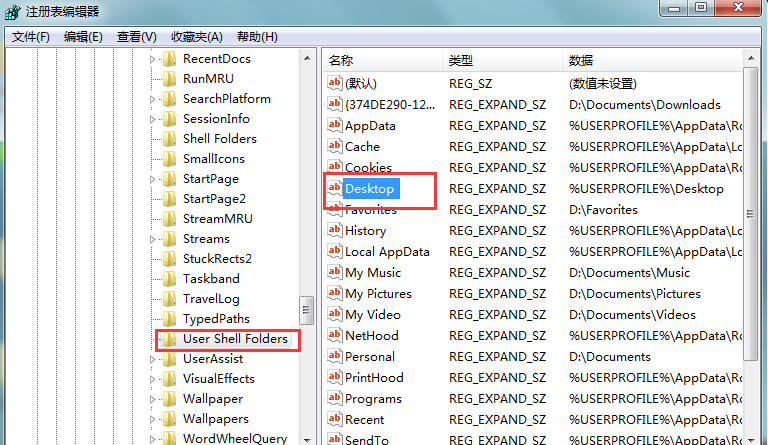Select the Shell Folders folder icon
This screenshot has height=445, width=768.
[x=169, y=139]
